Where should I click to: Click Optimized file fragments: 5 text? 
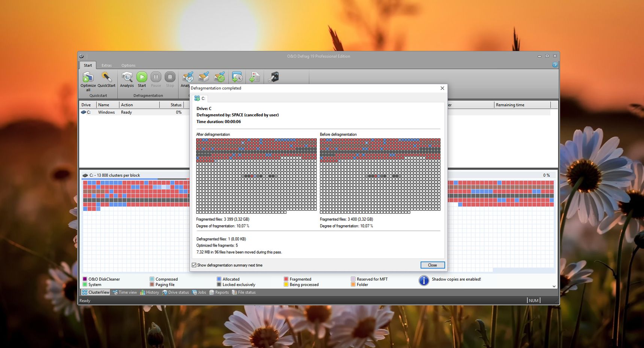click(217, 245)
